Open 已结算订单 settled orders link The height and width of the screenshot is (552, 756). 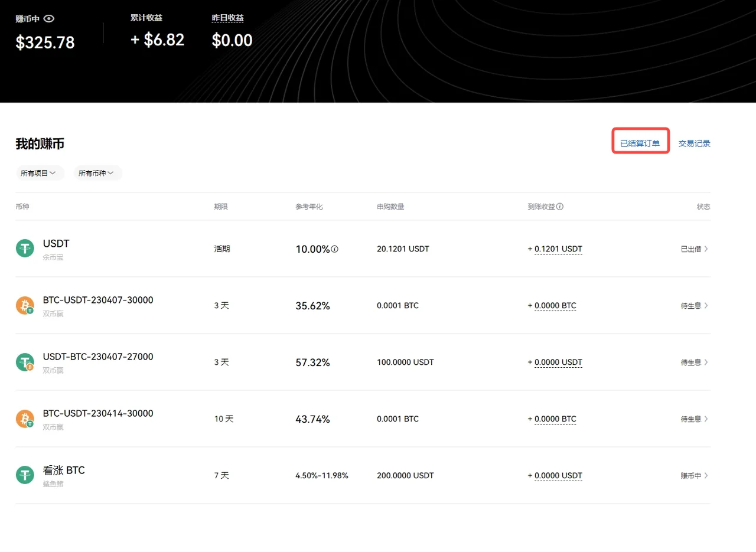[x=640, y=143]
